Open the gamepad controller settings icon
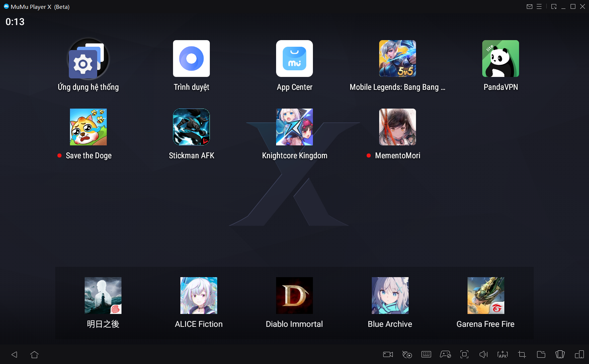This screenshot has height=364, width=589. click(445, 354)
